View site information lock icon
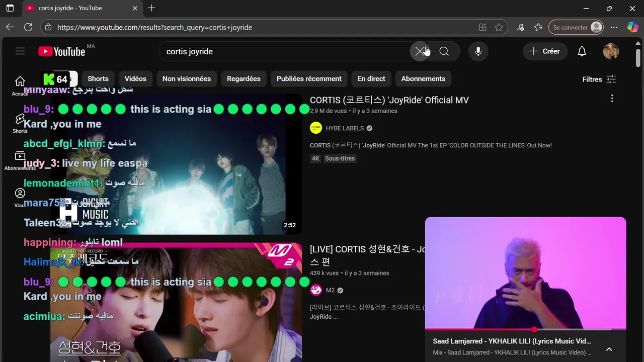This screenshot has width=644, height=362. click(x=48, y=27)
